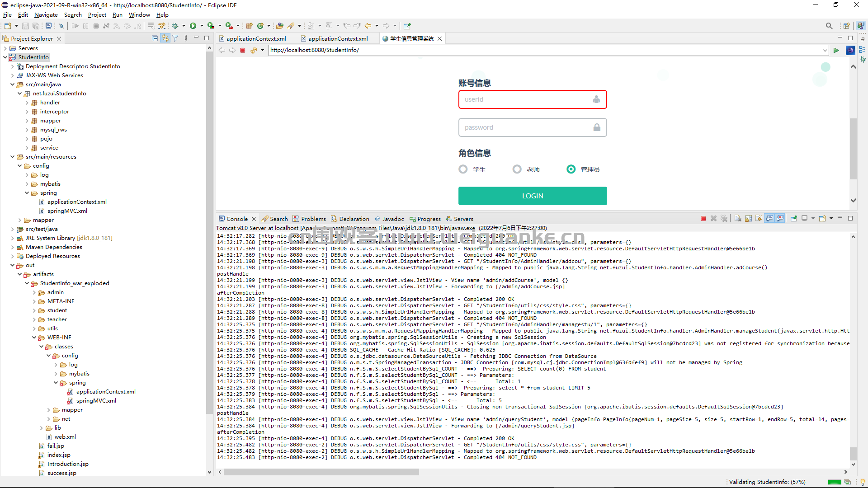Click the lightbulb tip icon in status bar
The width and height of the screenshot is (868, 488).
click(863, 482)
